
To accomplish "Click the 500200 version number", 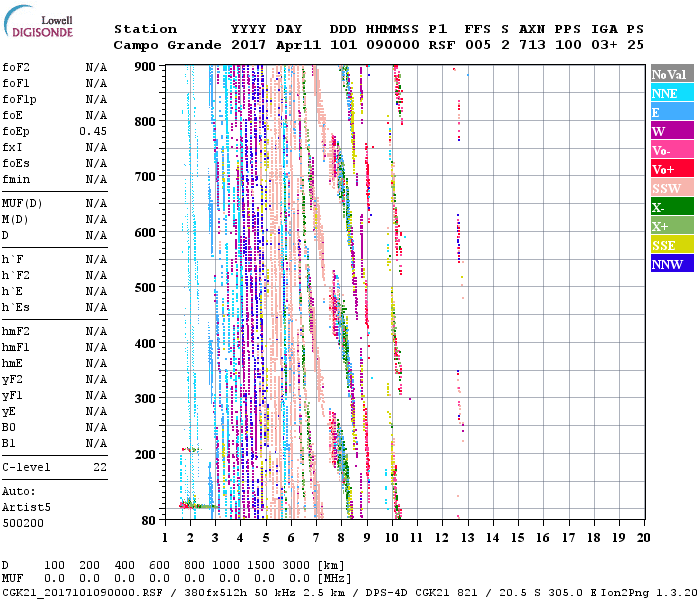I will pos(23,523).
